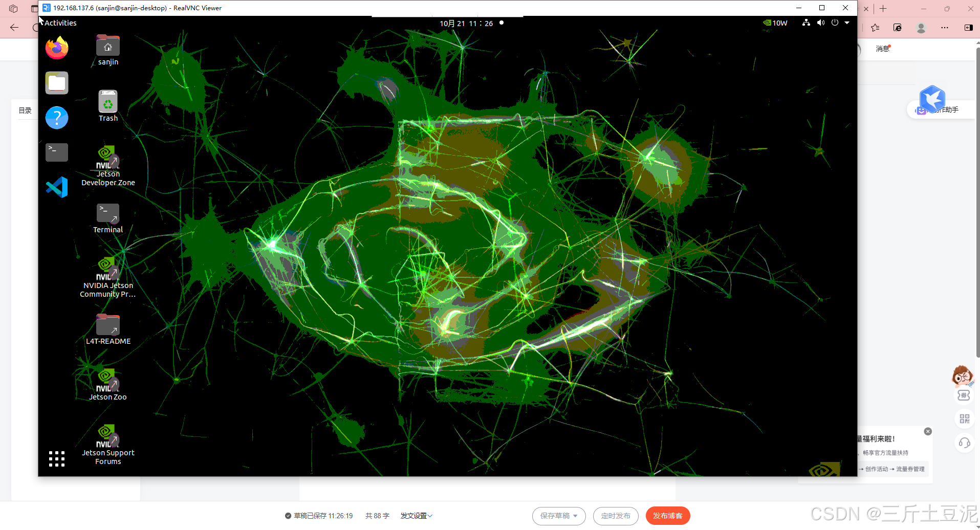Click the 消息 messages link

[x=883, y=49]
